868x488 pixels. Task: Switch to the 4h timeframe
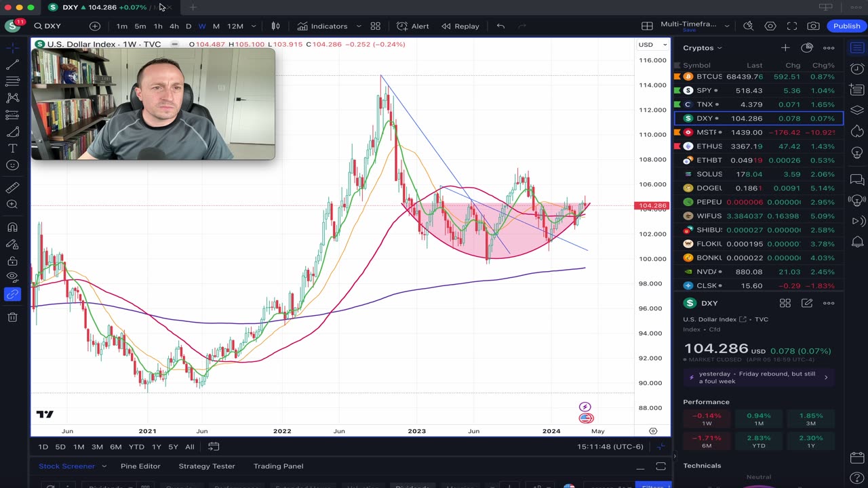[x=174, y=26]
